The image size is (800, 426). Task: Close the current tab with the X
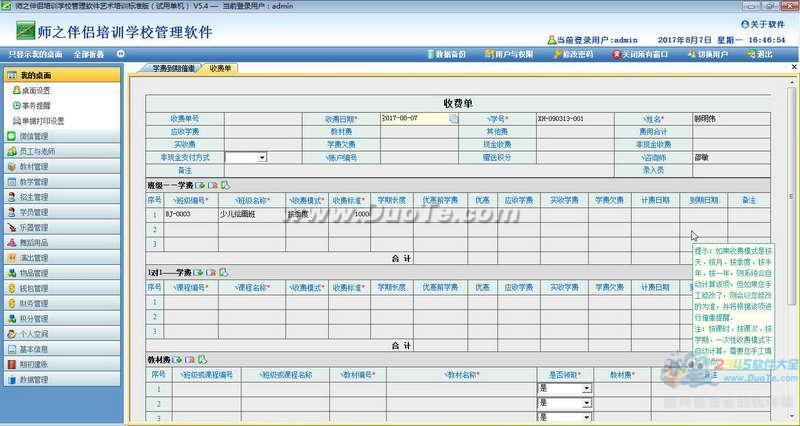click(794, 67)
